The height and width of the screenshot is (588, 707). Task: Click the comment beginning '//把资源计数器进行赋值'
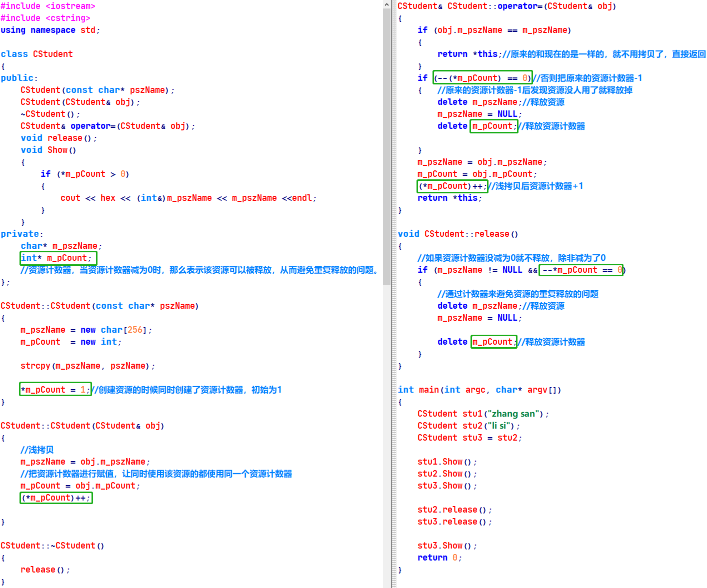coord(156,474)
